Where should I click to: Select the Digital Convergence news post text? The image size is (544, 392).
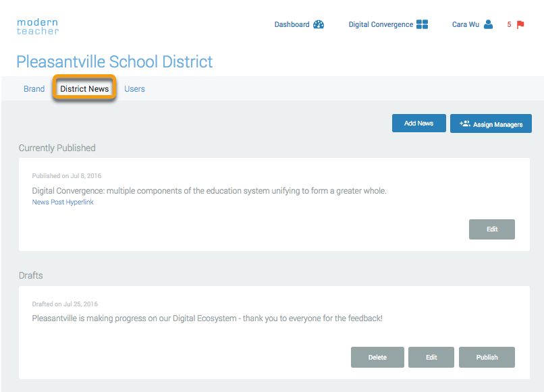pyautogui.click(x=209, y=191)
